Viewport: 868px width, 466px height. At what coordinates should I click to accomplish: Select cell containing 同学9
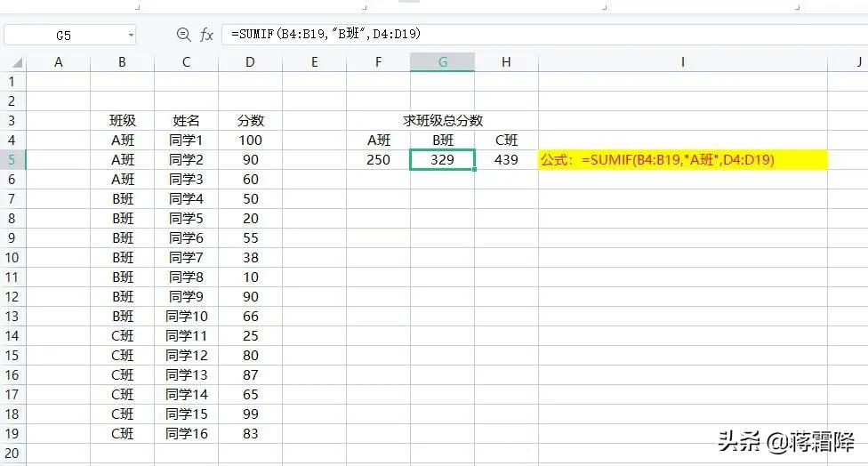coord(186,297)
